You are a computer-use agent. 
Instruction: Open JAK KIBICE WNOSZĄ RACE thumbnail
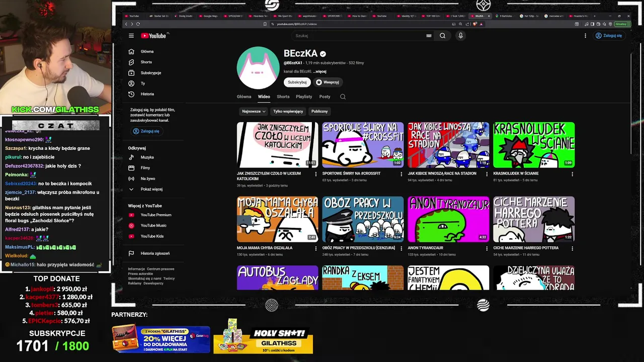click(448, 145)
